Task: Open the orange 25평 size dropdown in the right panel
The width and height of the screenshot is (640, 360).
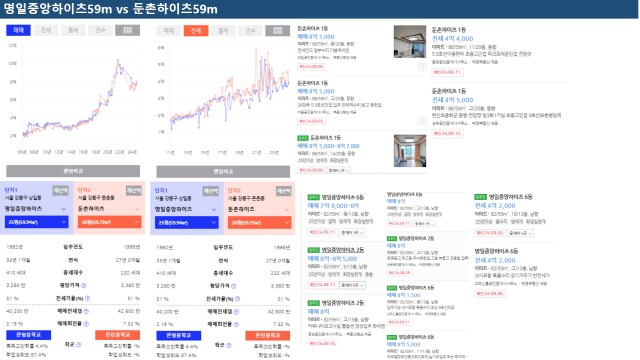Action: 259,222
